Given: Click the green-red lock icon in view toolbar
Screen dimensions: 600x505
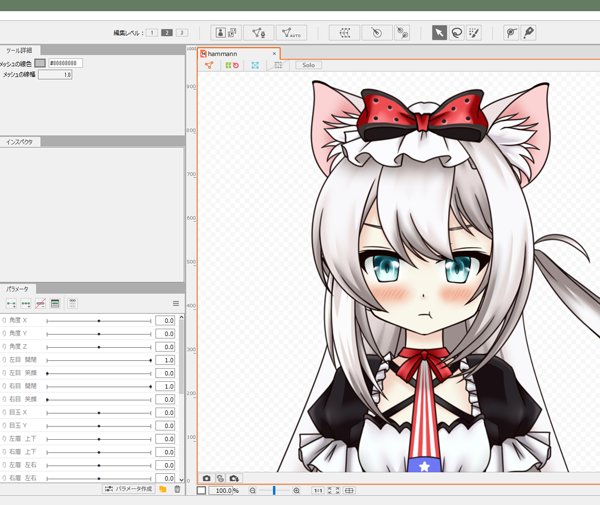Looking at the screenshot, I should (232, 65).
